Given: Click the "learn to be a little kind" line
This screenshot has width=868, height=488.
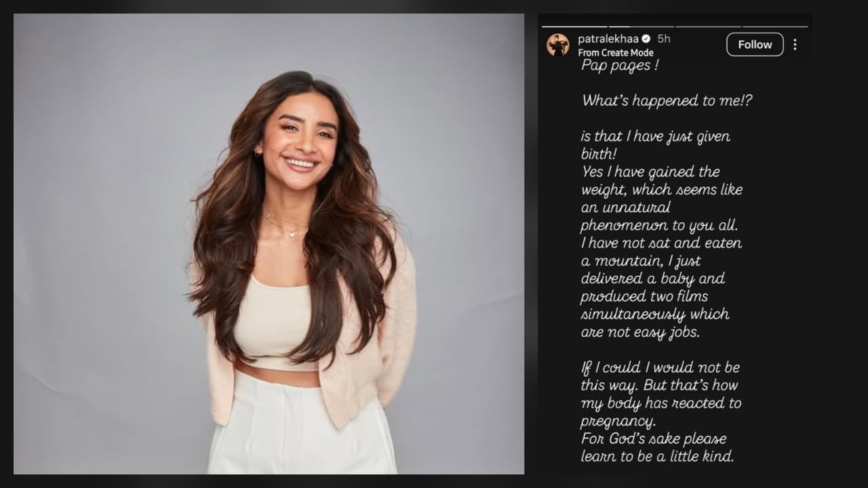Looking at the screenshot, I should (x=657, y=456).
